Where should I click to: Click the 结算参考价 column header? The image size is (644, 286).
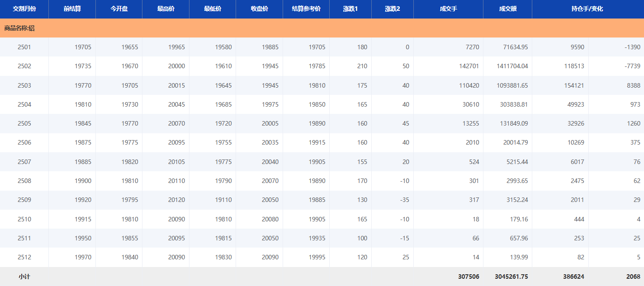tap(306, 9)
